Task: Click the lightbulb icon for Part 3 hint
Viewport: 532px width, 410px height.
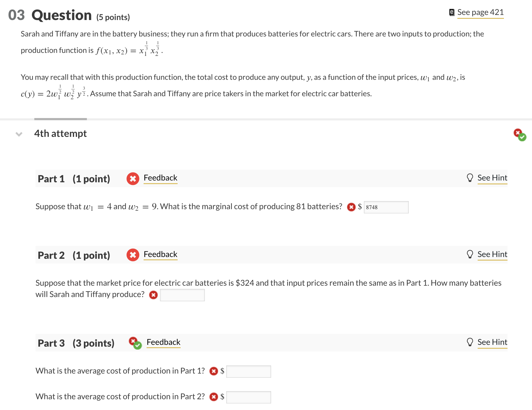Action: (470, 342)
